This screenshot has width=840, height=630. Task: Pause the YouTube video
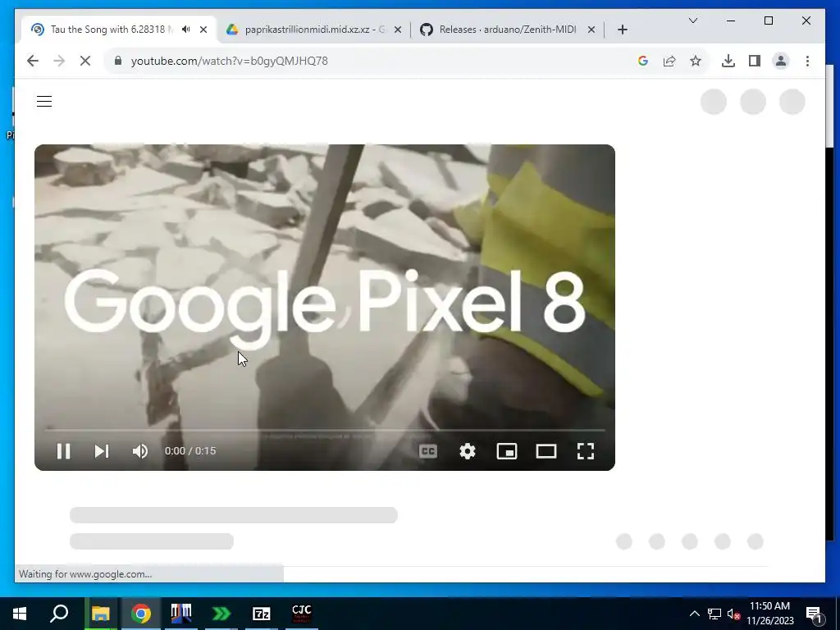tap(64, 451)
